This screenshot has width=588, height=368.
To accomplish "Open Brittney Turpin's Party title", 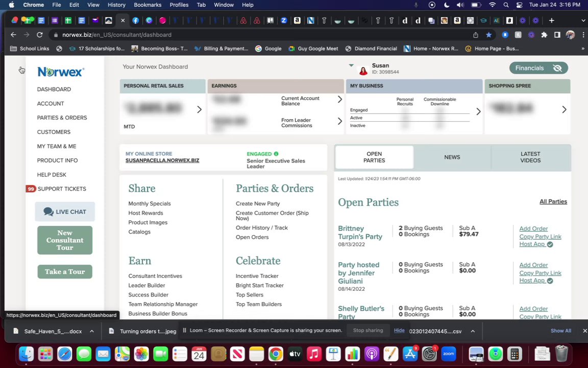I will coord(360,233).
